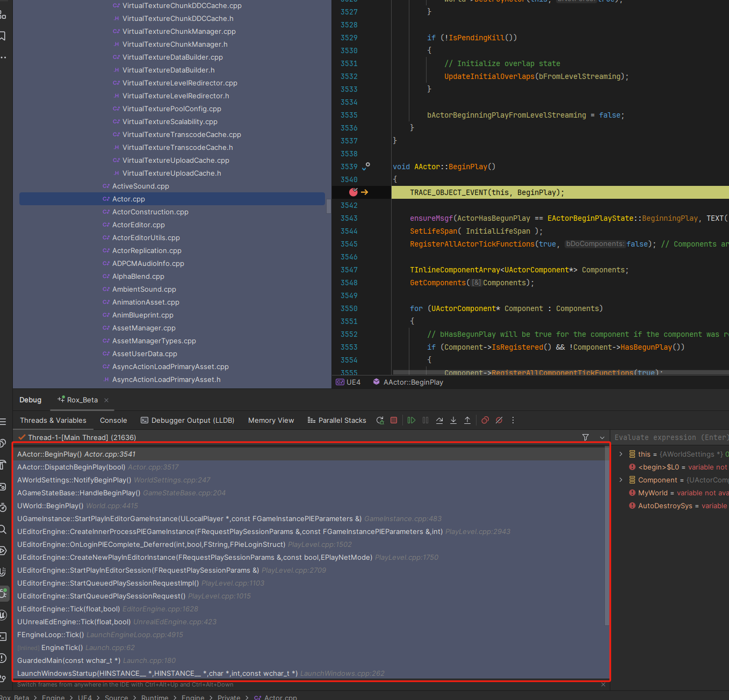The width and height of the screenshot is (729, 700).
Task: Open AsyncActionLoadPrimaryAsset.h file
Action: pyautogui.click(x=166, y=379)
